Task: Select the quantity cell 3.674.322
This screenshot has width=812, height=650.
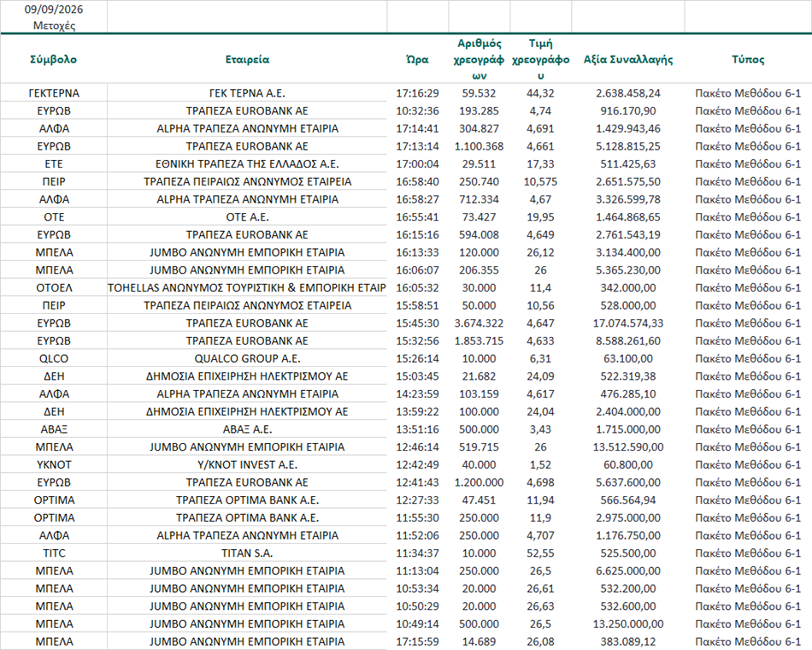Action: click(479, 323)
